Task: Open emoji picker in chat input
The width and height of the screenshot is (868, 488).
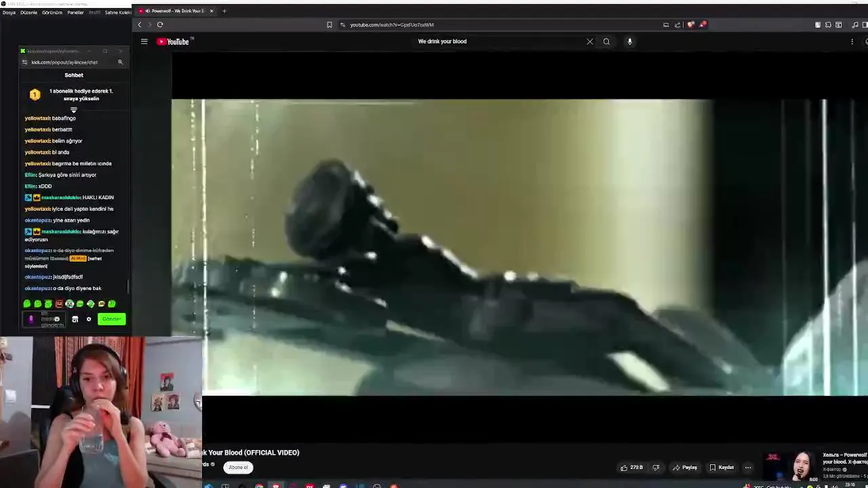Action: tap(57, 319)
